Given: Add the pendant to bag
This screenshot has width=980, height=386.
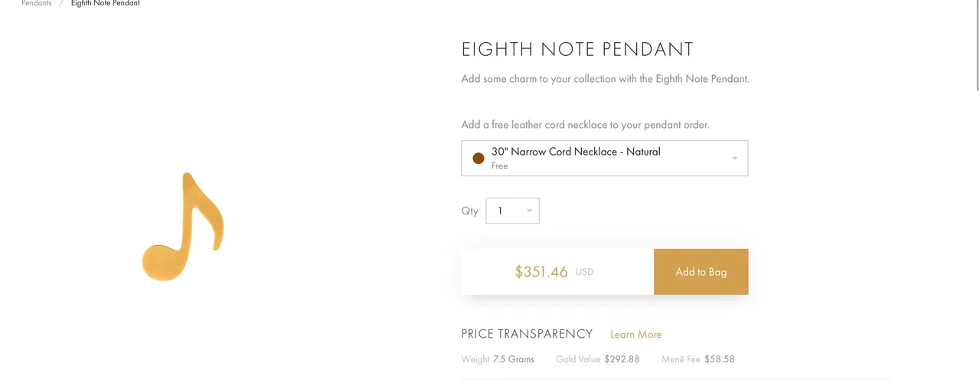Looking at the screenshot, I should [x=701, y=272].
